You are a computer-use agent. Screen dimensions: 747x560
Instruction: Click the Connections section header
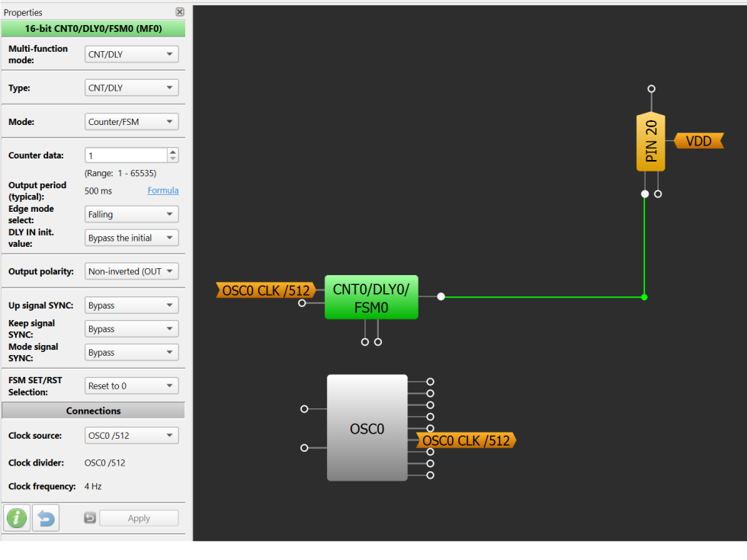93,411
